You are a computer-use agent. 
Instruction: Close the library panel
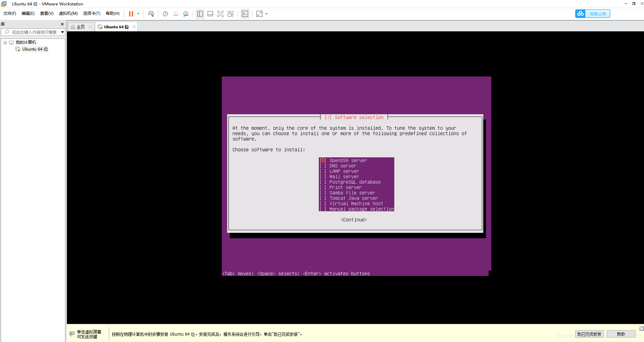pos(62,24)
